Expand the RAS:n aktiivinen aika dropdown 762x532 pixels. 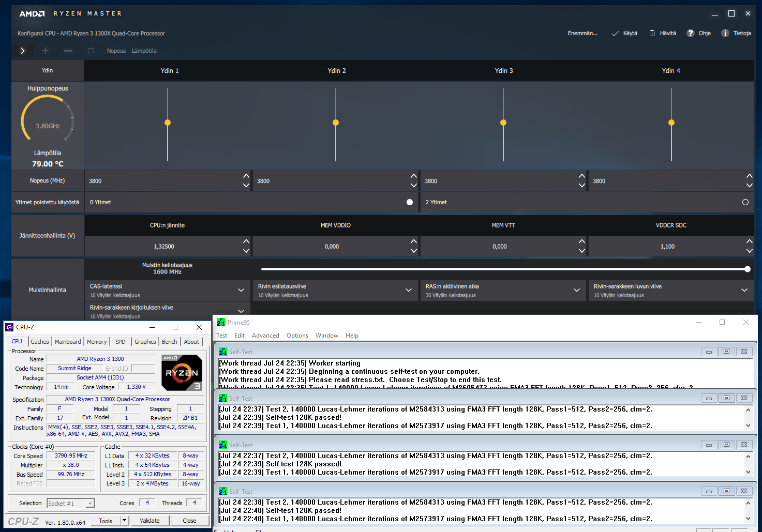[577, 290]
